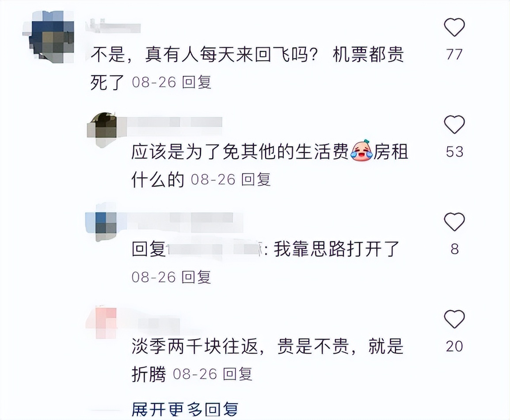Like the reply with 8 likes
The image size is (510, 420).
click(x=454, y=222)
